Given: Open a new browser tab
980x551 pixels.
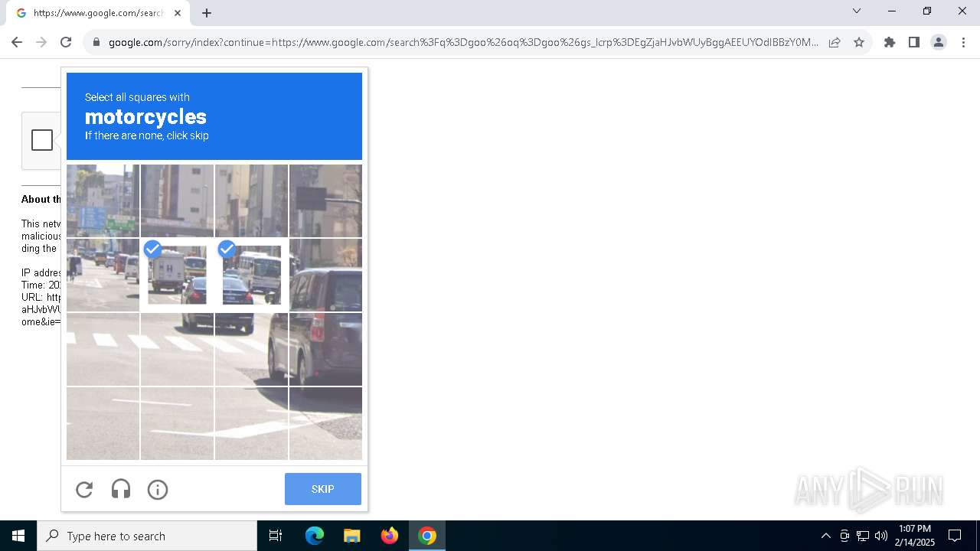Looking at the screenshot, I should (207, 13).
